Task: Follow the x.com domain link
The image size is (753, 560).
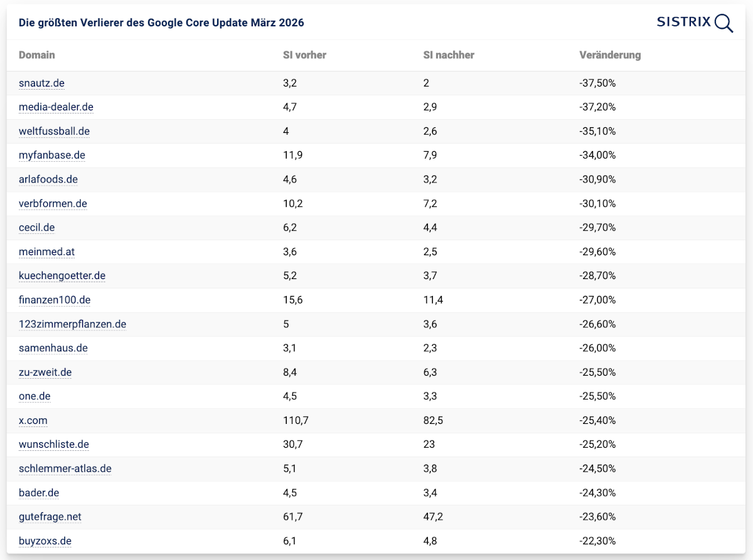Action: [33, 420]
